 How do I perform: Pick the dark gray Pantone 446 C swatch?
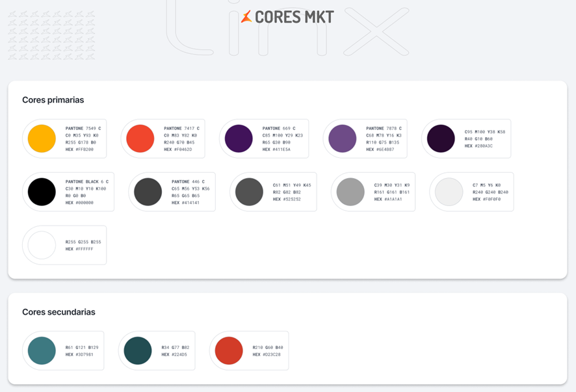pyautogui.click(x=148, y=192)
